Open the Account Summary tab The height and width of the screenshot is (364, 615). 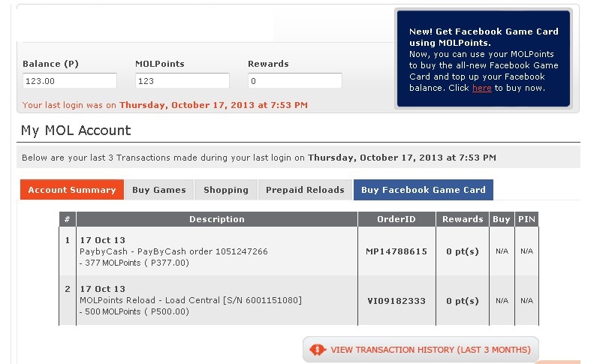click(x=71, y=190)
